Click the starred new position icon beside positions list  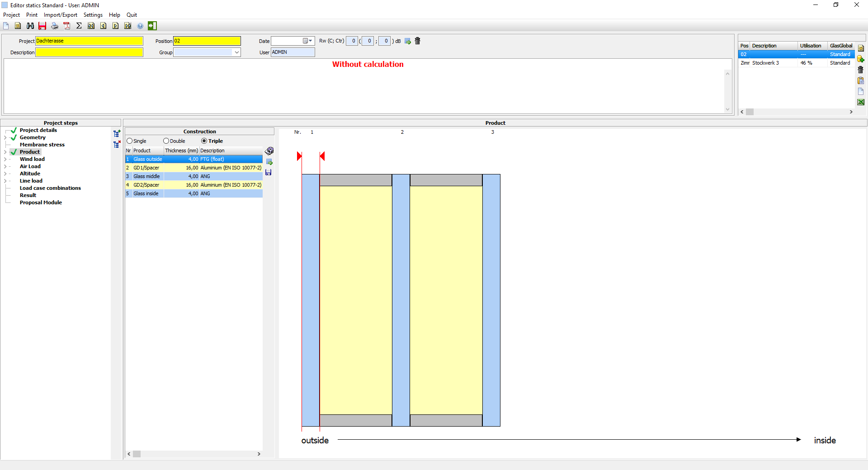click(861, 48)
